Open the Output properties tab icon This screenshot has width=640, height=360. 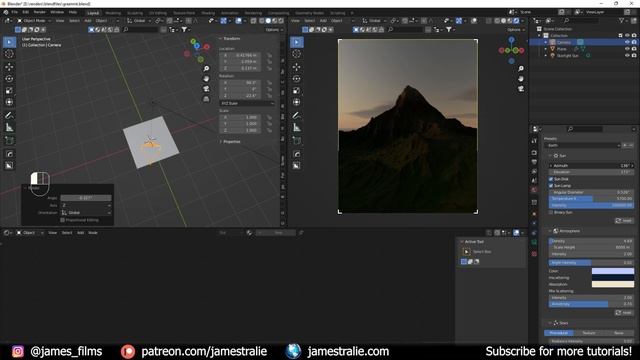tap(534, 162)
